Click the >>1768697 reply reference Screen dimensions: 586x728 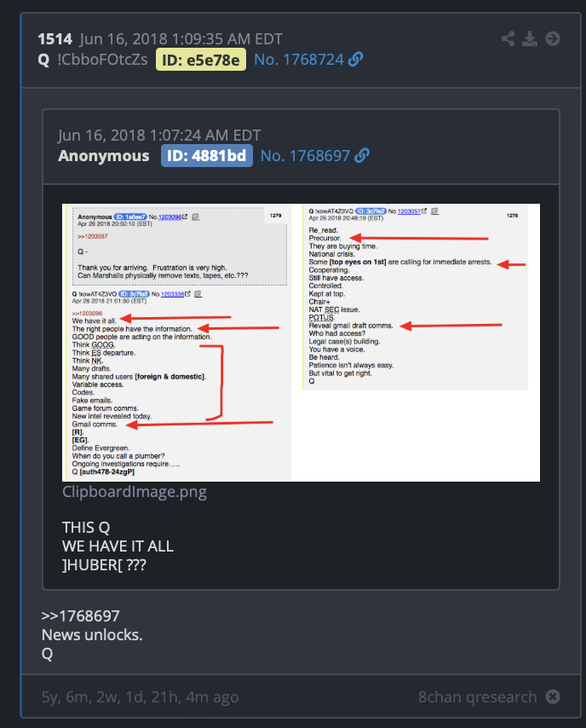(x=81, y=615)
